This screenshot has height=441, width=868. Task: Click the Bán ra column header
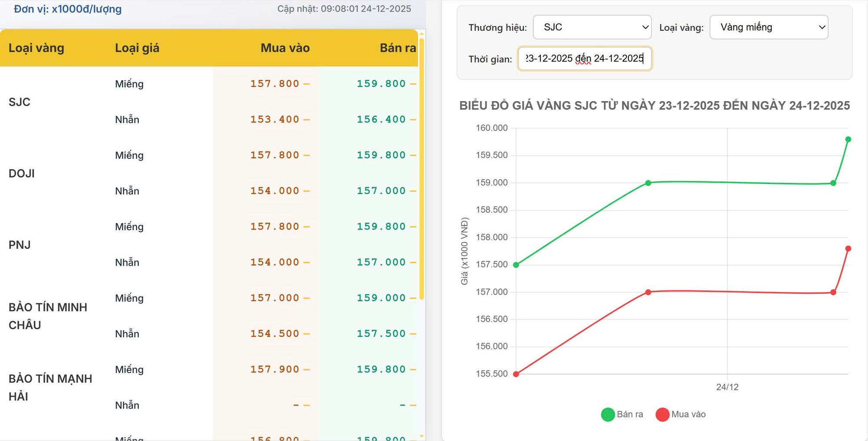click(x=398, y=48)
